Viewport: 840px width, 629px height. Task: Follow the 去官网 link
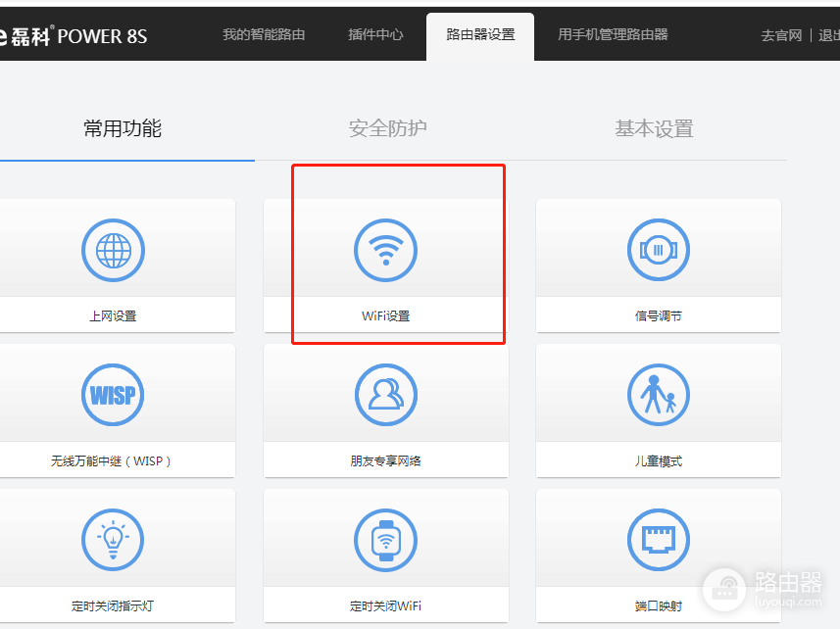(781, 36)
